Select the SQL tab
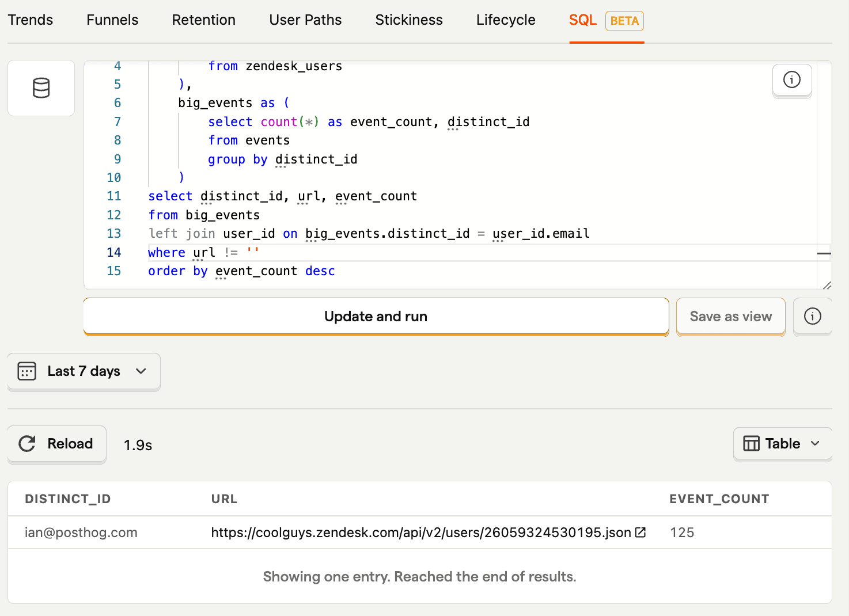Viewport: 849px width, 616px height. point(583,20)
